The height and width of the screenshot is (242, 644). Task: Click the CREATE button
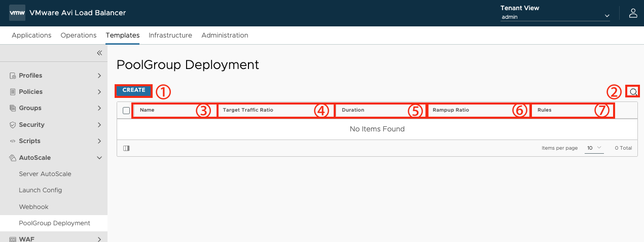(x=134, y=90)
